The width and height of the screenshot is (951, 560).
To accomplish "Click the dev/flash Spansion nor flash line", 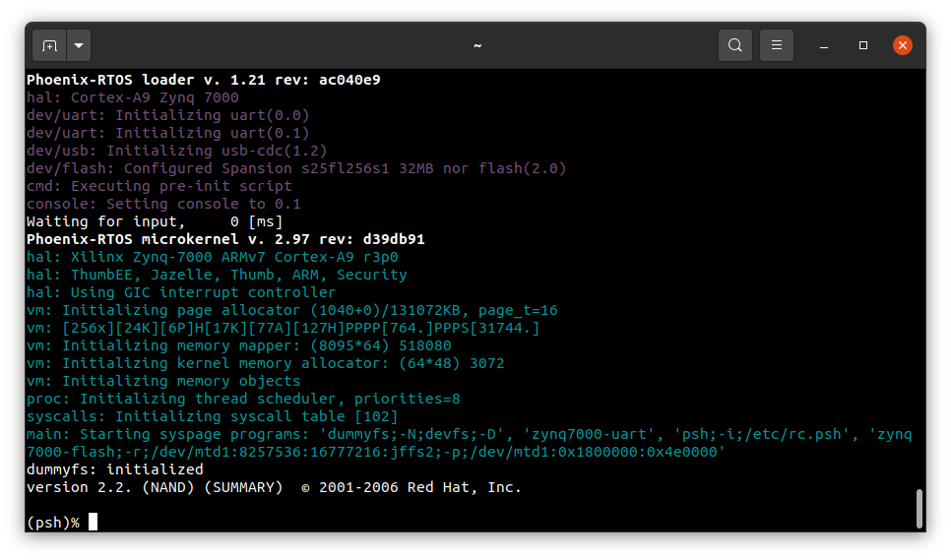I will point(295,168).
